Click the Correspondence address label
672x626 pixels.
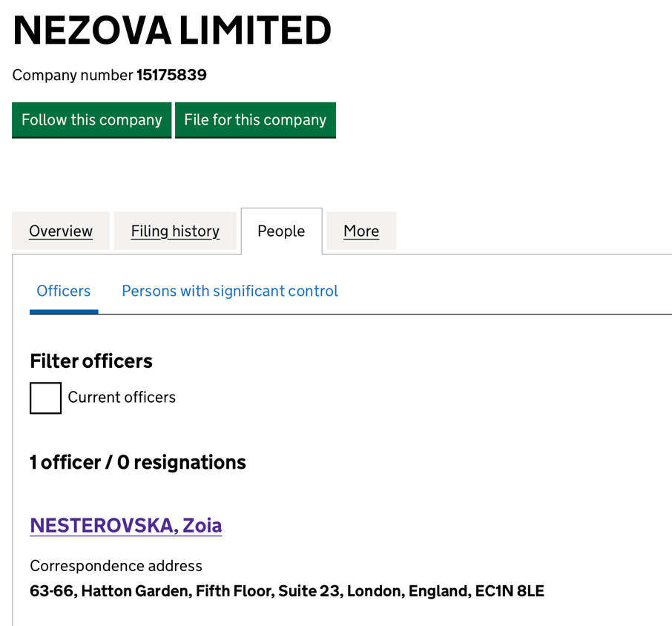coord(116,566)
